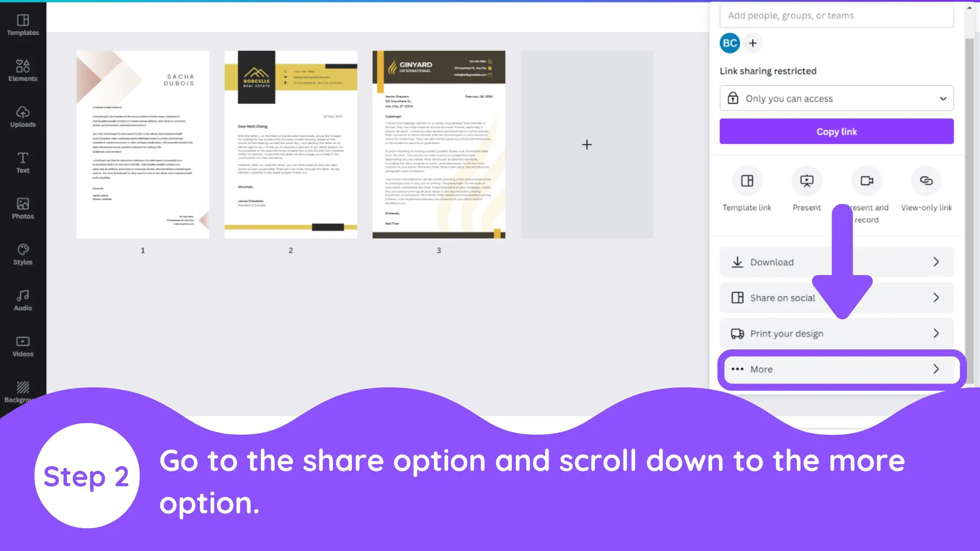Click the Present icon button

[806, 180]
